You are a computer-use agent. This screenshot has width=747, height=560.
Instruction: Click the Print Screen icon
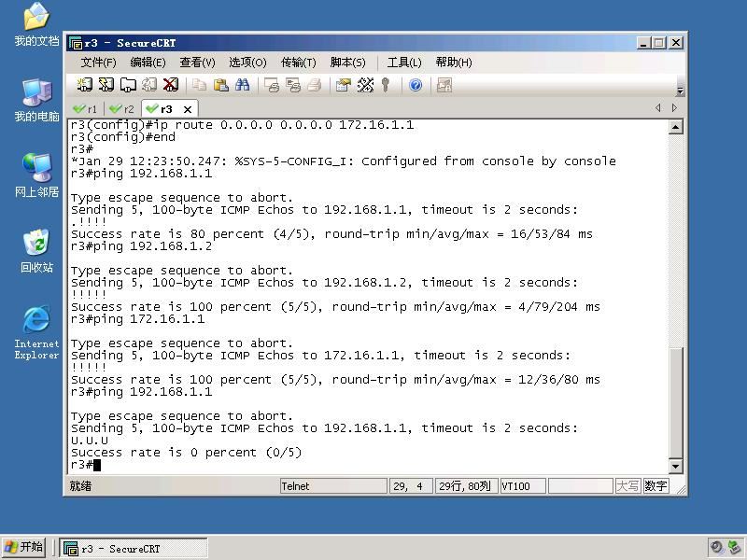pos(272,85)
